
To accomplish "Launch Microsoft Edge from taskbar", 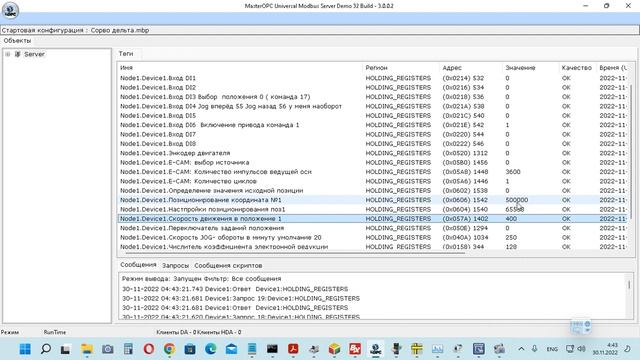I will [x=211, y=349].
